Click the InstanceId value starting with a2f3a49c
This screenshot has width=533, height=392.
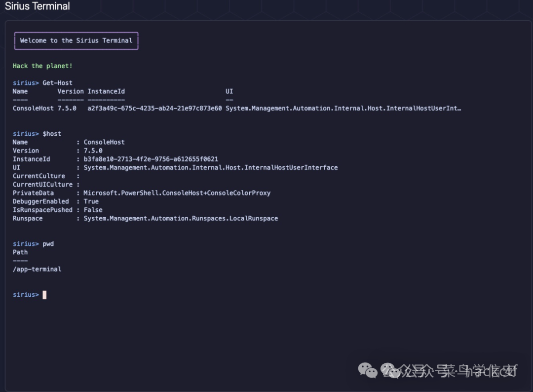(154, 108)
